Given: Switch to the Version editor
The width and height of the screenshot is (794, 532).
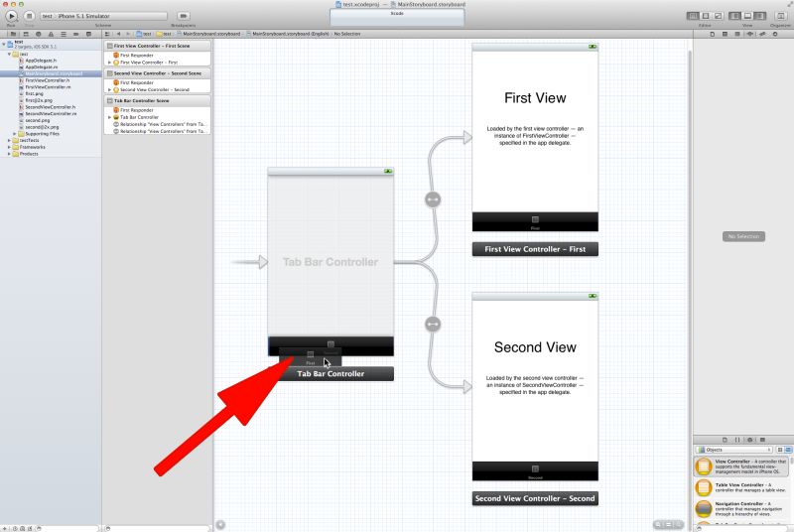Looking at the screenshot, I should pos(718,16).
